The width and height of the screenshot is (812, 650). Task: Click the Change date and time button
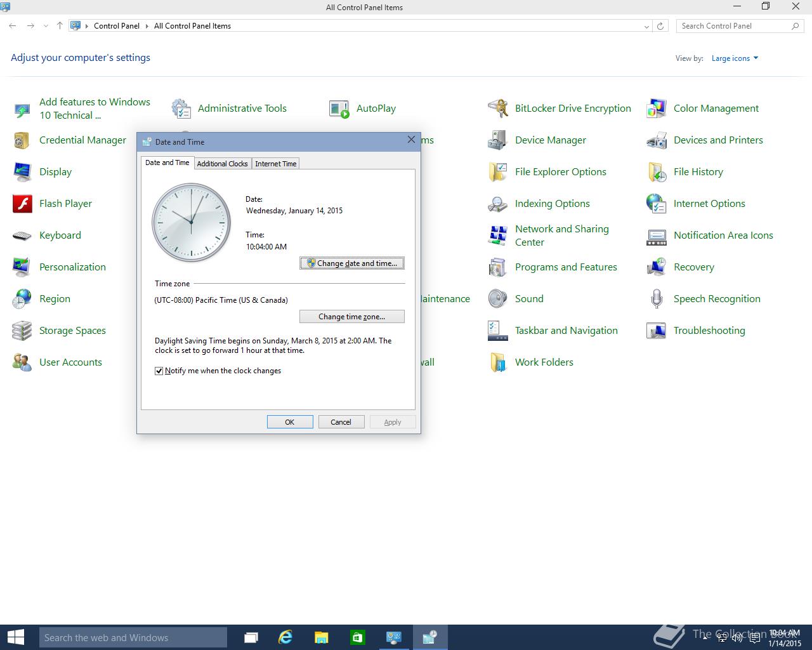click(x=352, y=263)
